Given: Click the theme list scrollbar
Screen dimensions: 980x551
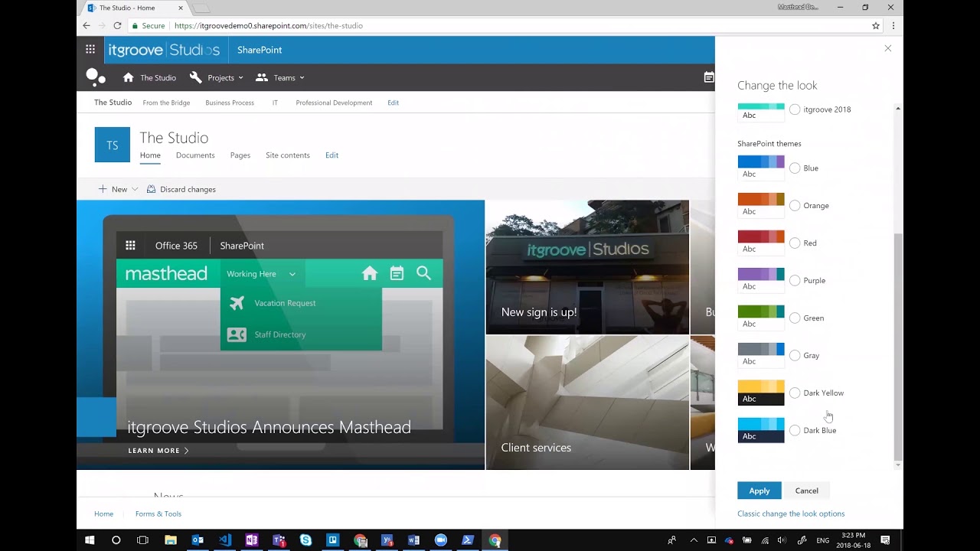Looking at the screenshot, I should coord(898,346).
